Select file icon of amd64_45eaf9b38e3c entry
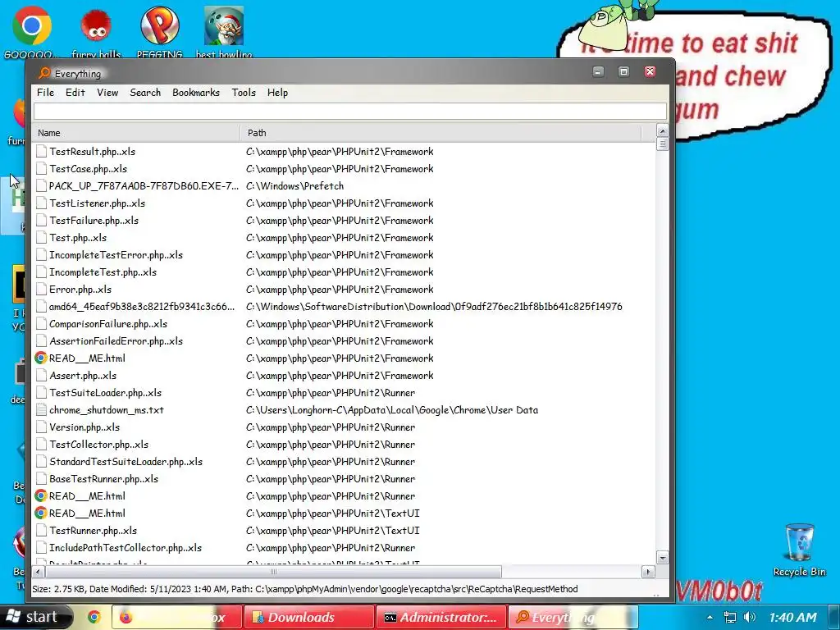The width and height of the screenshot is (840, 630). [41, 307]
